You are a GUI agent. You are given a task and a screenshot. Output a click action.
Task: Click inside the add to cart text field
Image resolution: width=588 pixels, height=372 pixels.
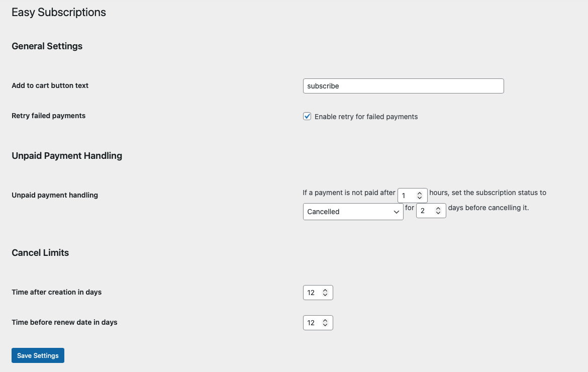(x=403, y=86)
